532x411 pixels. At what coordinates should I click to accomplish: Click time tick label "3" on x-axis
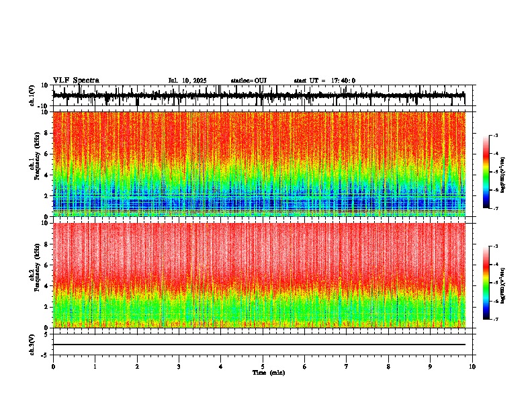pyautogui.click(x=179, y=367)
